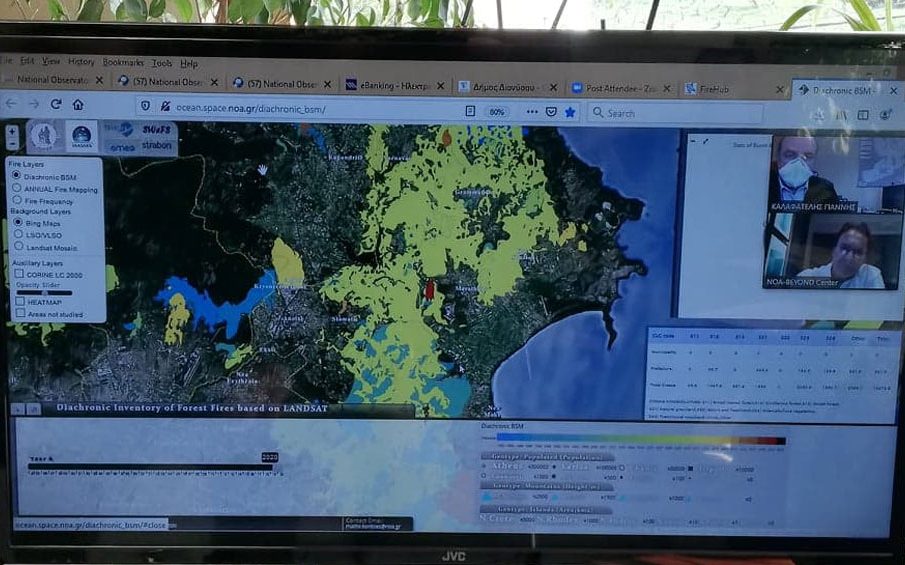This screenshot has height=565, width=905.
Task: Save page with the Pocket icon
Action: point(551,112)
